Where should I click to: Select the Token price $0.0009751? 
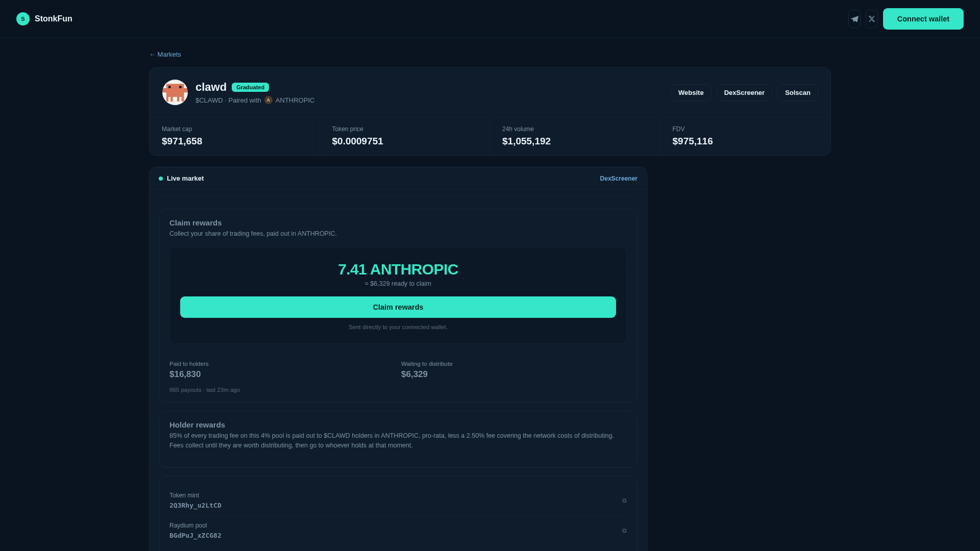[357, 141]
